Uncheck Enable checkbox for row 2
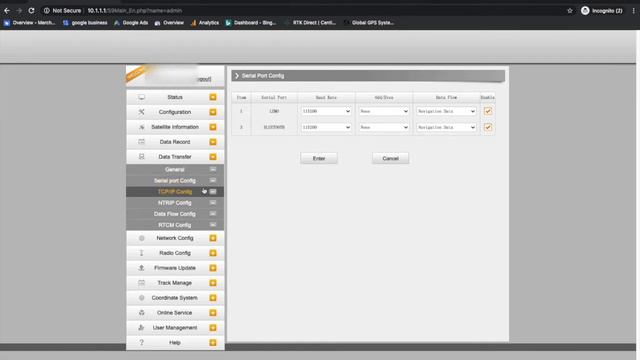Image resolution: width=640 pixels, height=360 pixels. (488, 127)
